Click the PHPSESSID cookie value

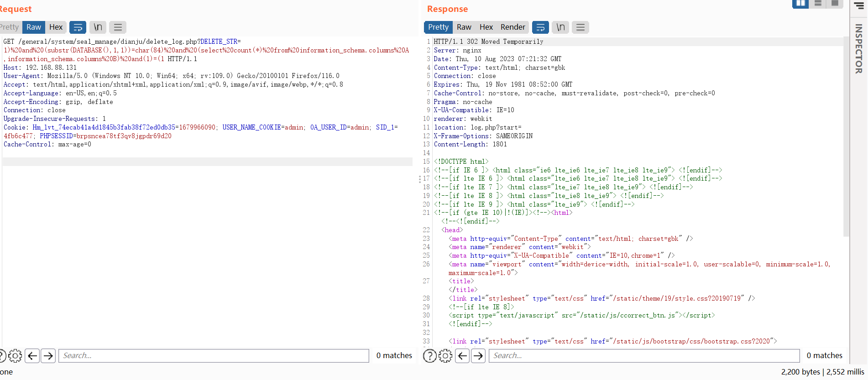point(124,136)
